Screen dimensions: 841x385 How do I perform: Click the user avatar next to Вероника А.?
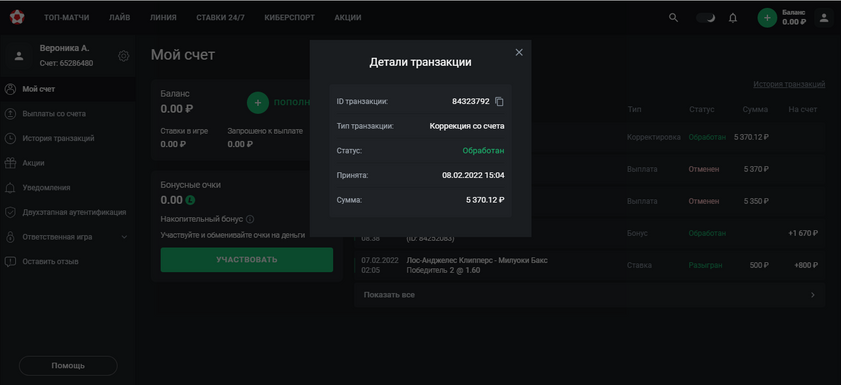(x=19, y=56)
